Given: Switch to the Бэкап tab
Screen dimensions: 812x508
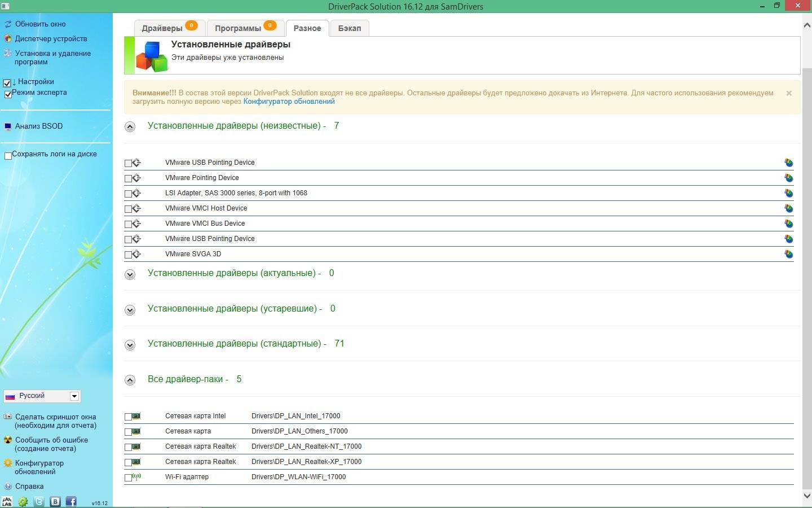Looking at the screenshot, I should tap(350, 28).
